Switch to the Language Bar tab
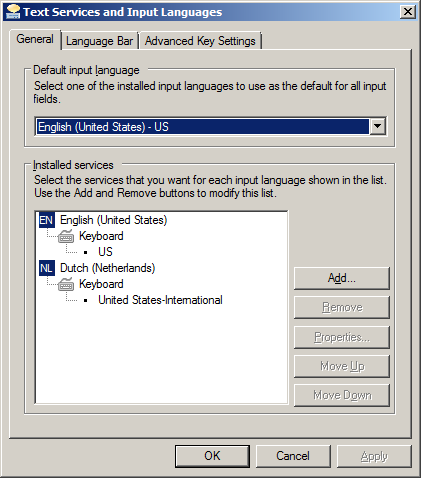 click(99, 41)
